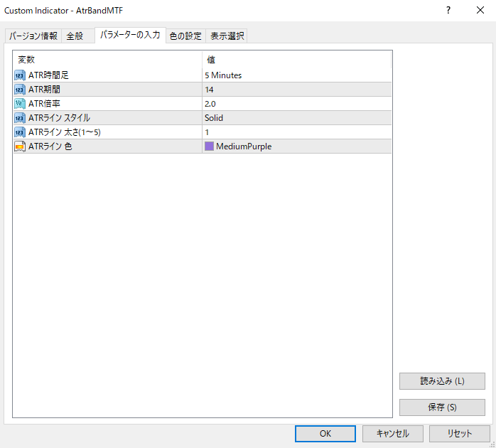Viewport: 496px width, 448px height.
Task: Click the 読み込み (L) button
Action: (442, 381)
